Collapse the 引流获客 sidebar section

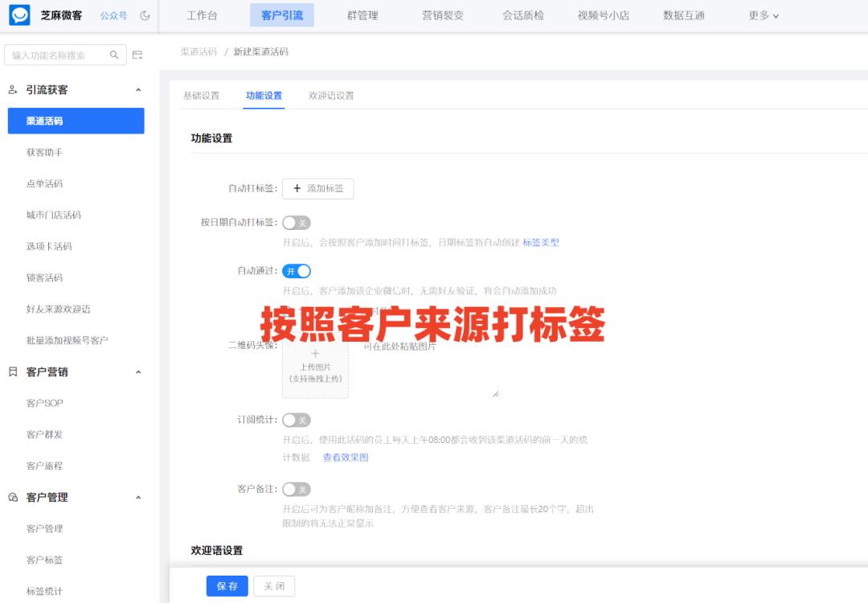pos(138,89)
